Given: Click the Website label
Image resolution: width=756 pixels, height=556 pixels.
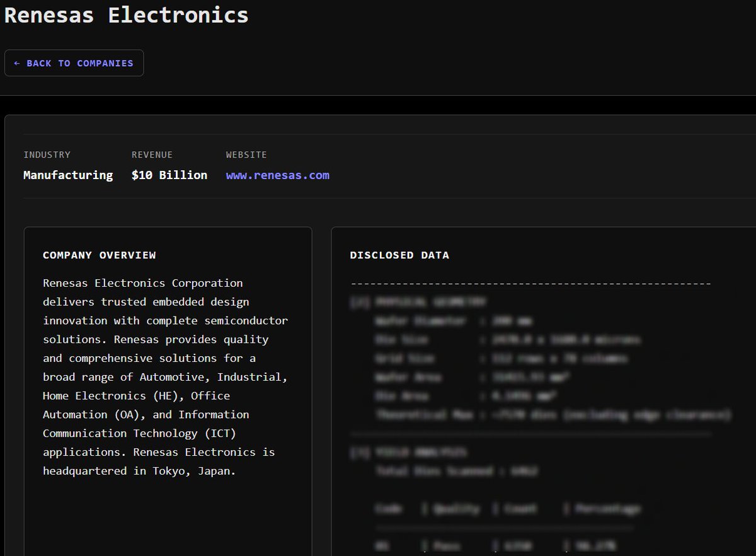Looking at the screenshot, I should [246, 154].
